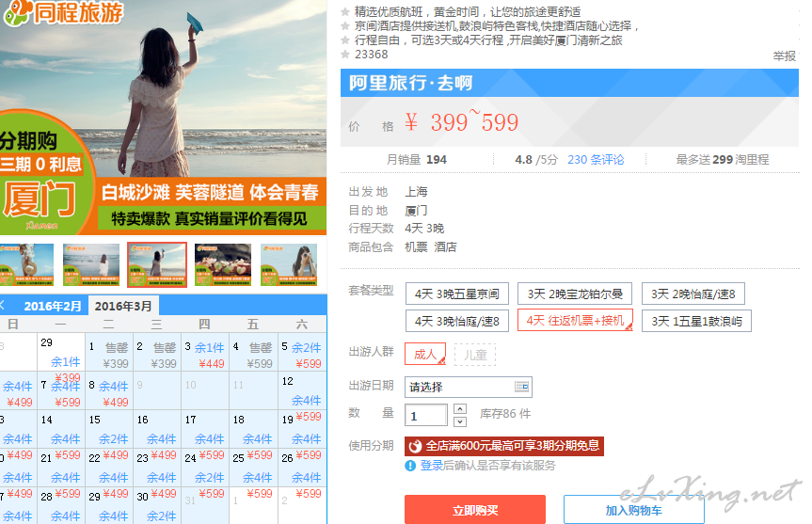The image size is (812, 524).
Task: Switch calendar to 2016年3月 tab
Action: pyautogui.click(x=123, y=306)
